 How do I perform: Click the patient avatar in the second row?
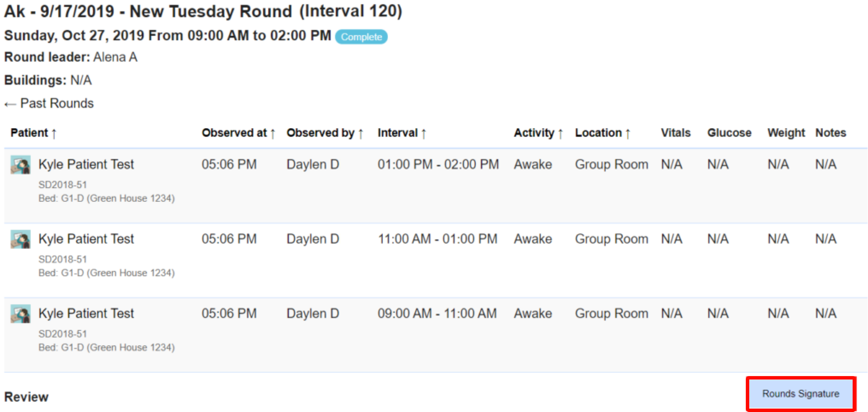21,238
